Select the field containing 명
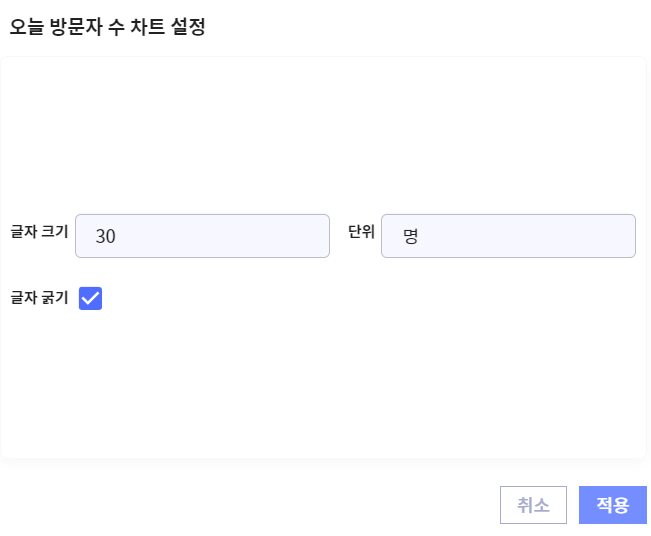This screenshot has width=651, height=536. pos(508,236)
